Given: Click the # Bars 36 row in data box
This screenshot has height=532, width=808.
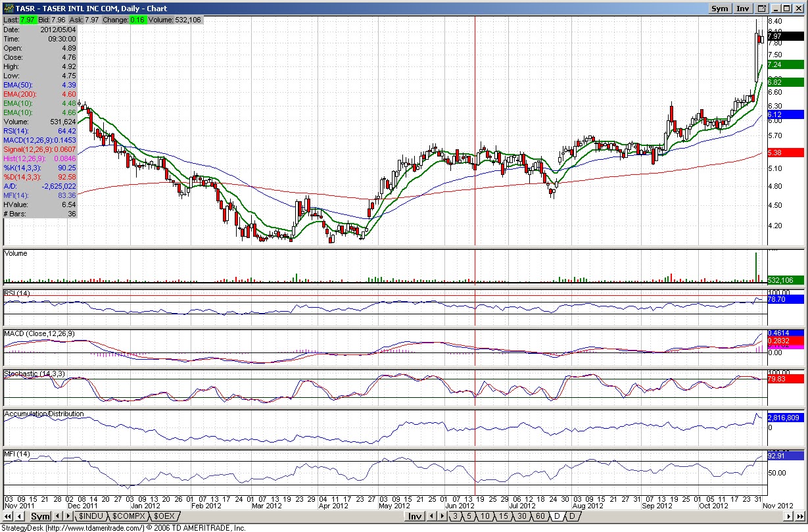Looking at the screenshot, I should (40, 214).
